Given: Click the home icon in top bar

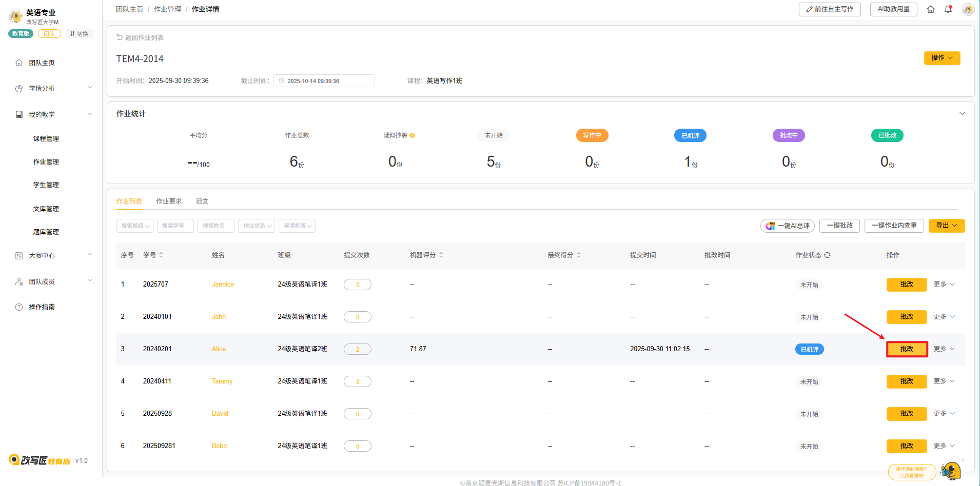Looking at the screenshot, I should pos(931,9).
